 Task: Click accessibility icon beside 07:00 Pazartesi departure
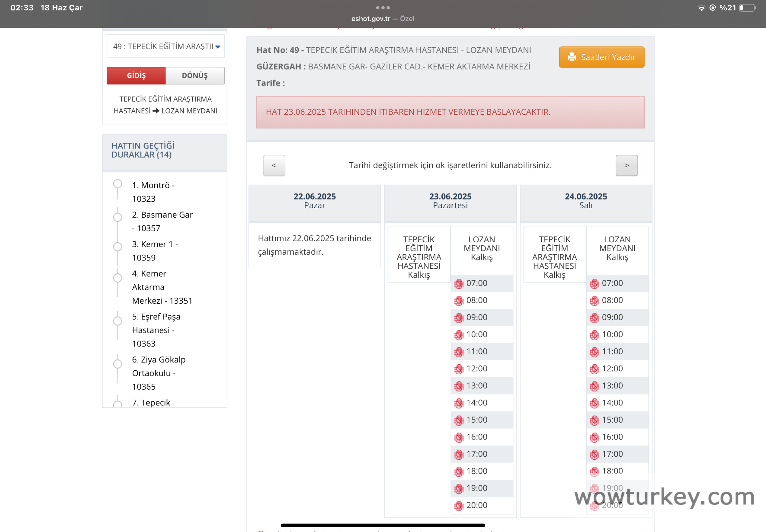click(x=459, y=284)
